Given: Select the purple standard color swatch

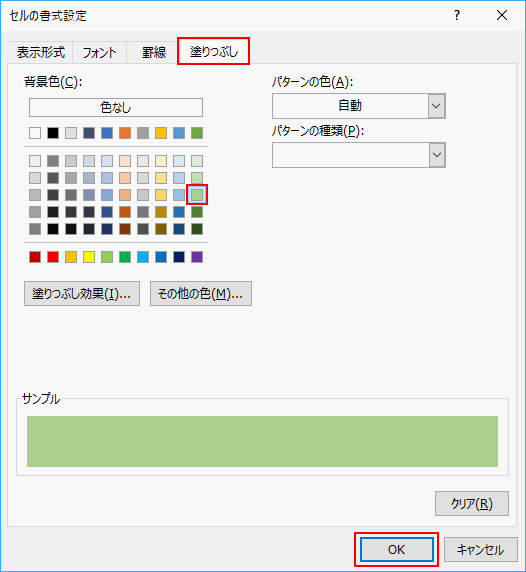Looking at the screenshot, I should [197, 257].
